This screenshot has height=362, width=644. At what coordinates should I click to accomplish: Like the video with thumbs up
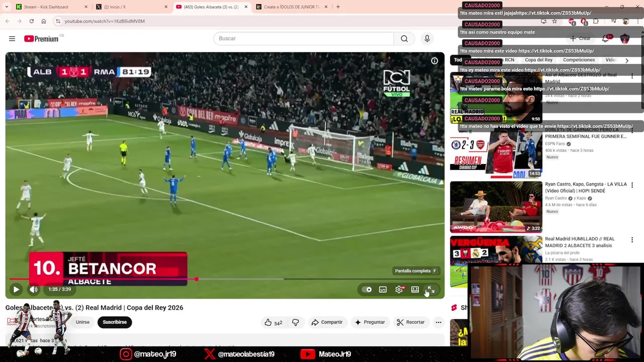tap(273, 322)
